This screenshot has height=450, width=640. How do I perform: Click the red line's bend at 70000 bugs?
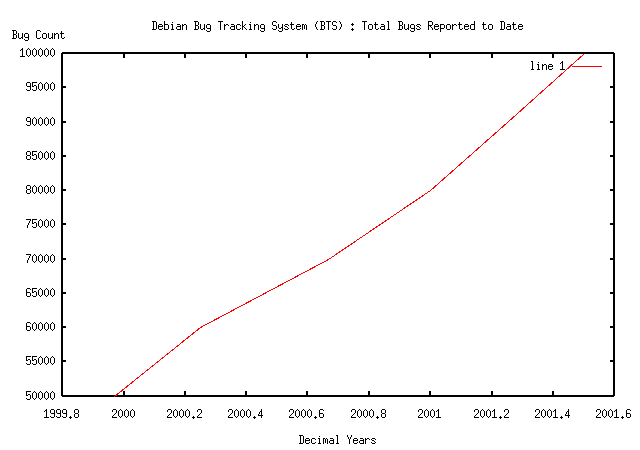click(329, 259)
